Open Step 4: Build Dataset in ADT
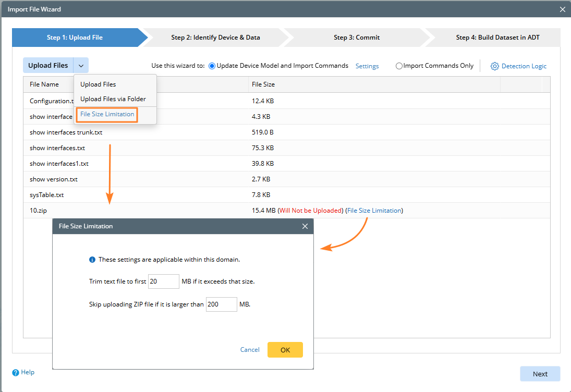Screen dimensions: 571x392 pos(497,38)
